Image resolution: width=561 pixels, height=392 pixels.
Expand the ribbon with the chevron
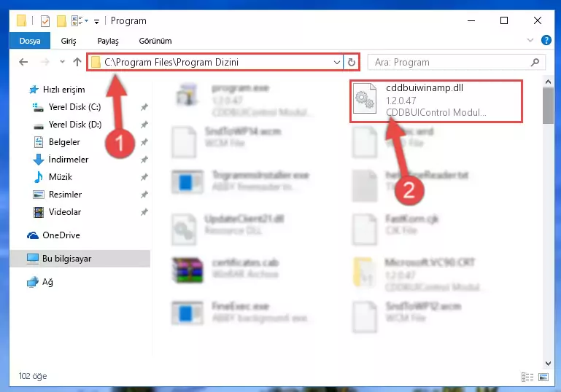530,40
